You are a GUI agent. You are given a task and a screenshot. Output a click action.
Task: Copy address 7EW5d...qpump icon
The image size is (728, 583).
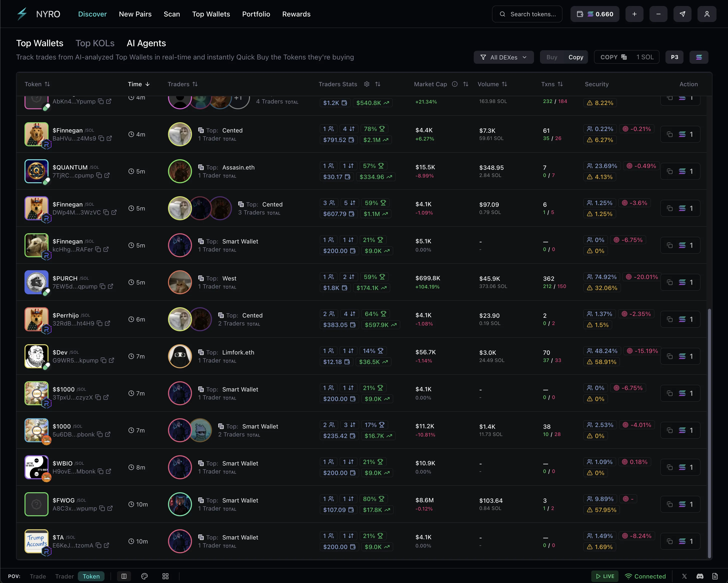click(x=102, y=286)
